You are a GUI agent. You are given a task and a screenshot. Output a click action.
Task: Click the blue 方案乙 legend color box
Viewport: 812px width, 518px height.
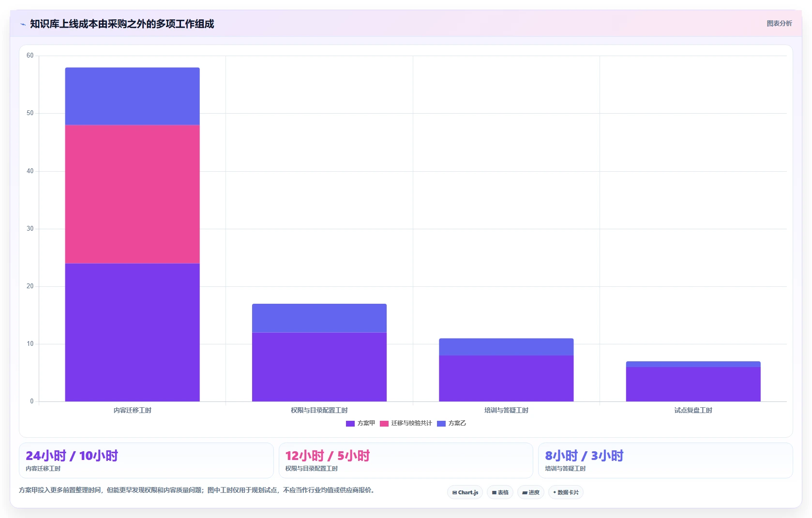coord(441,424)
